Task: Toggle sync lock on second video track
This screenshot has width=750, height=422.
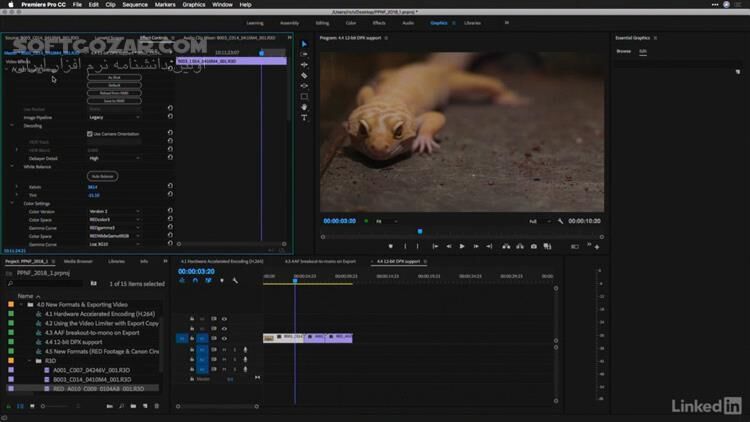Action: 213,329
